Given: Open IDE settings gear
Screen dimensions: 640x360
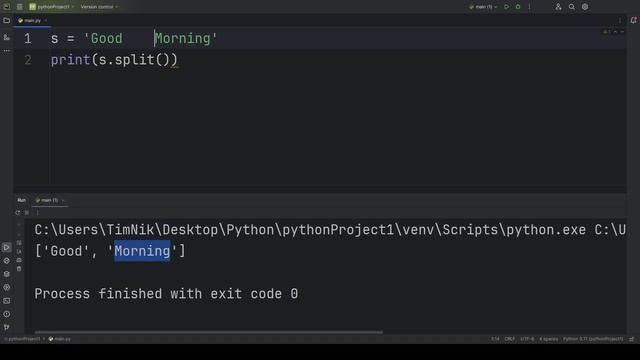Looking at the screenshot, I should 585,7.
